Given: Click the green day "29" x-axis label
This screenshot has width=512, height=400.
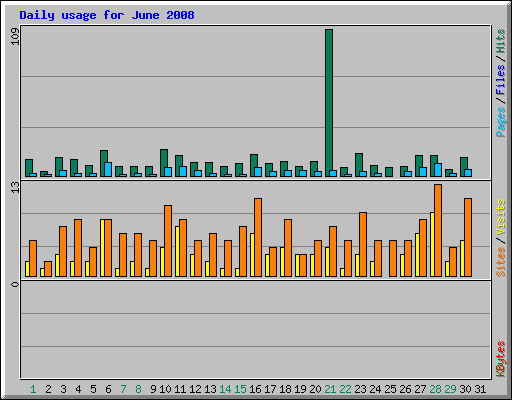Looking at the screenshot, I should [x=450, y=389].
